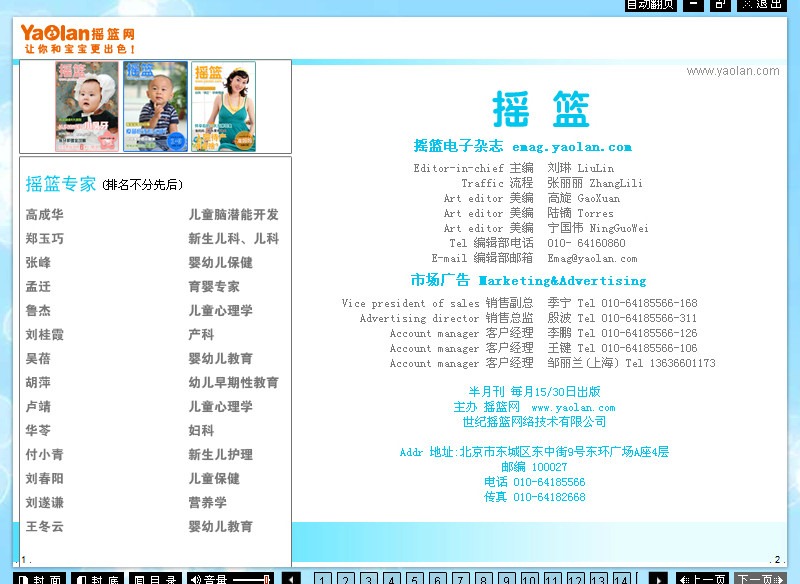800x584 pixels.
Task: Jump to page 11
Action: click(x=552, y=579)
